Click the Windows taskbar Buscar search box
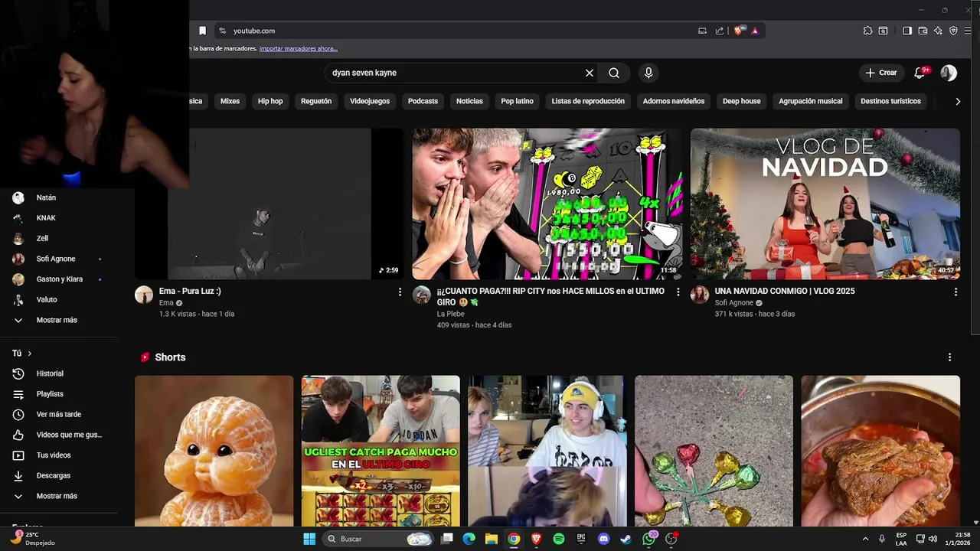 [379, 539]
